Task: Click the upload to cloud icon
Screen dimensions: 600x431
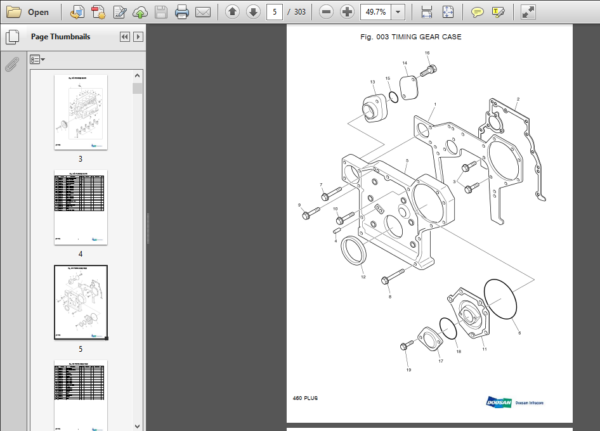Action: pyautogui.click(x=140, y=12)
